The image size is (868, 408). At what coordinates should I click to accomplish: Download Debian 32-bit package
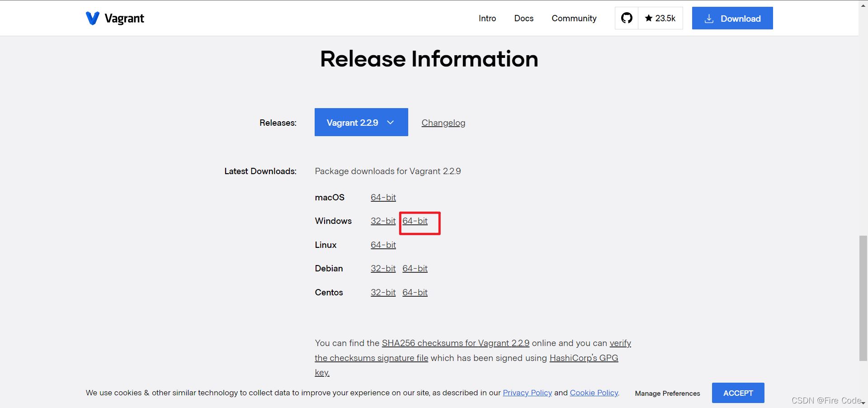[x=383, y=269]
